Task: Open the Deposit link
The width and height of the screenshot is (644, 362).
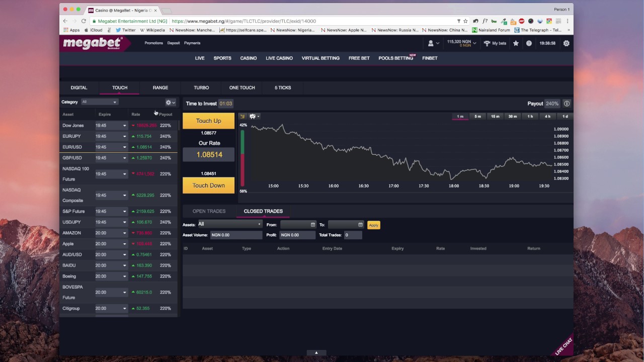Action: click(174, 43)
